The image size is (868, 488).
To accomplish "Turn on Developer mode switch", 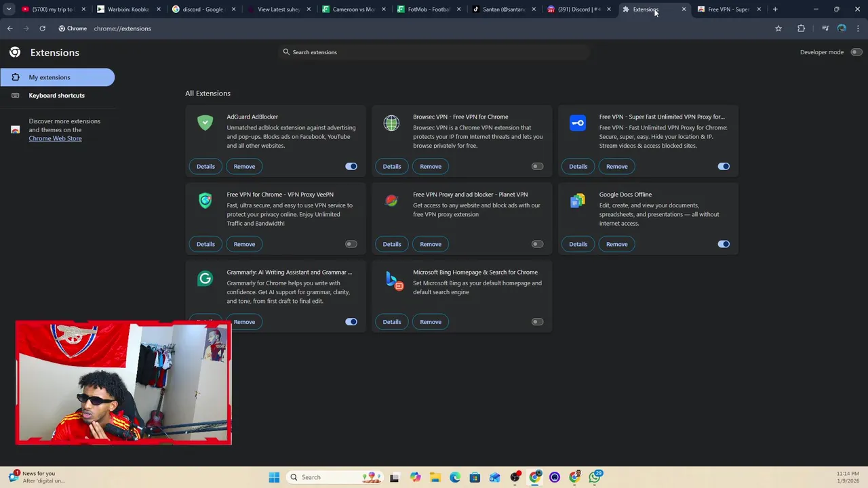I will click(856, 52).
